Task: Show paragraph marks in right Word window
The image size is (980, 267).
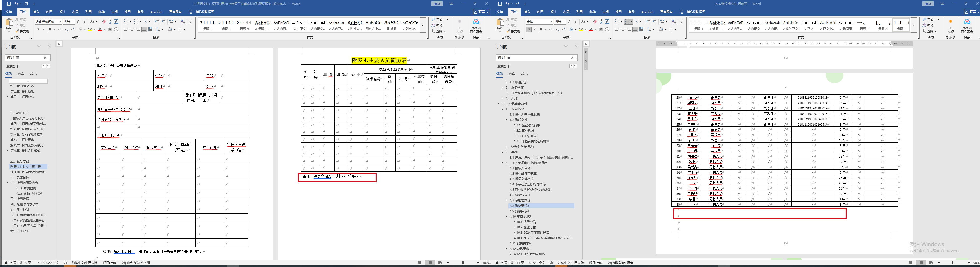Action: [682, 22]
